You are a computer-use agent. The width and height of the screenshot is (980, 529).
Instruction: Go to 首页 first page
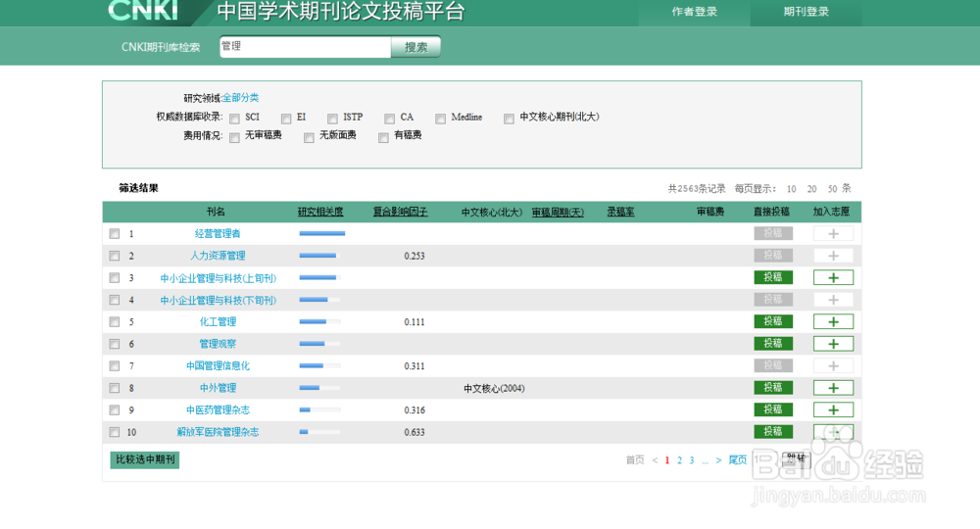point(635,459)
